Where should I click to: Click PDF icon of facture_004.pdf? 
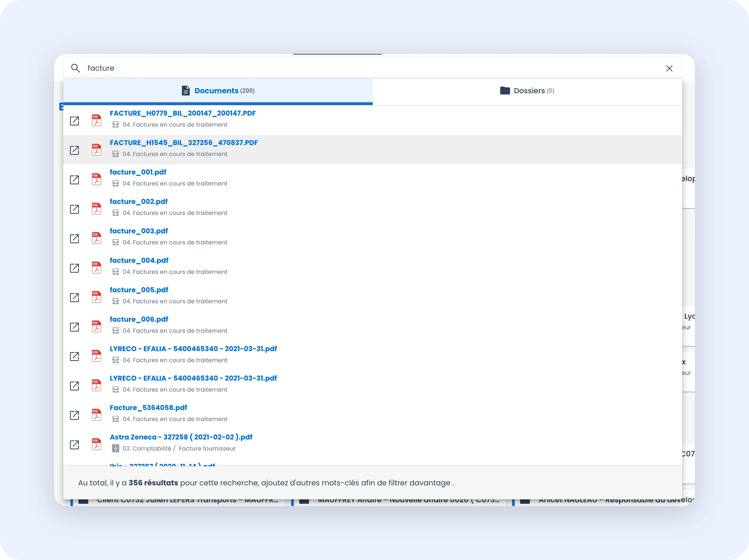point(97,267)
